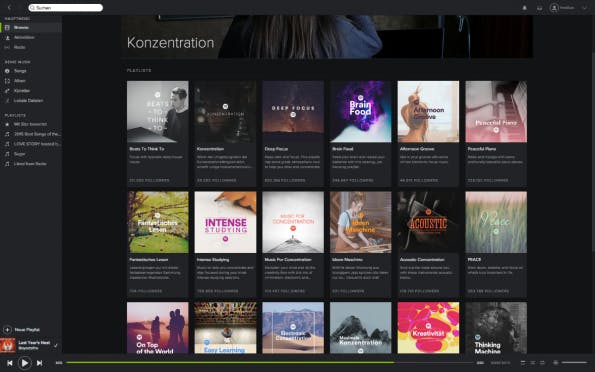Toggle shuffle playback

[533, 363]
